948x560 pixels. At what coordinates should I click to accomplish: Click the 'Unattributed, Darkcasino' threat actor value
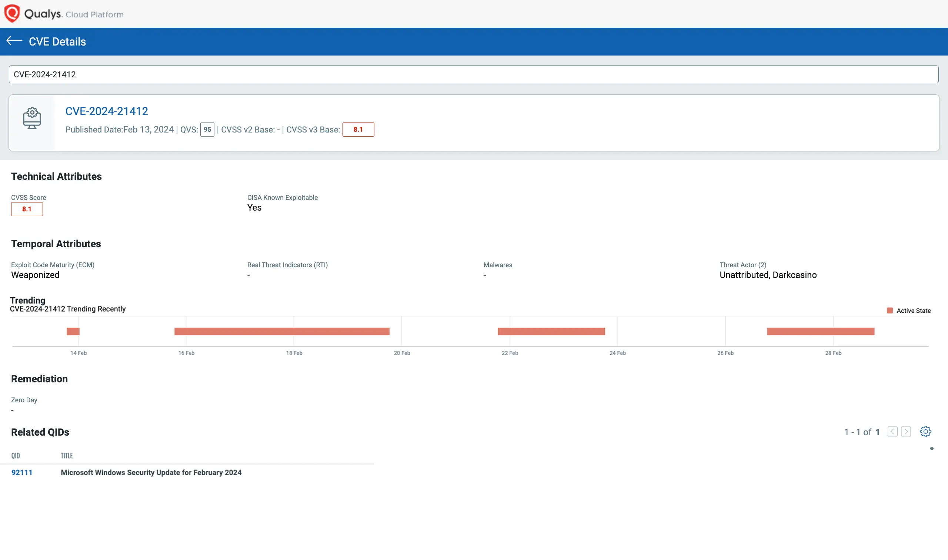point(768,275)
